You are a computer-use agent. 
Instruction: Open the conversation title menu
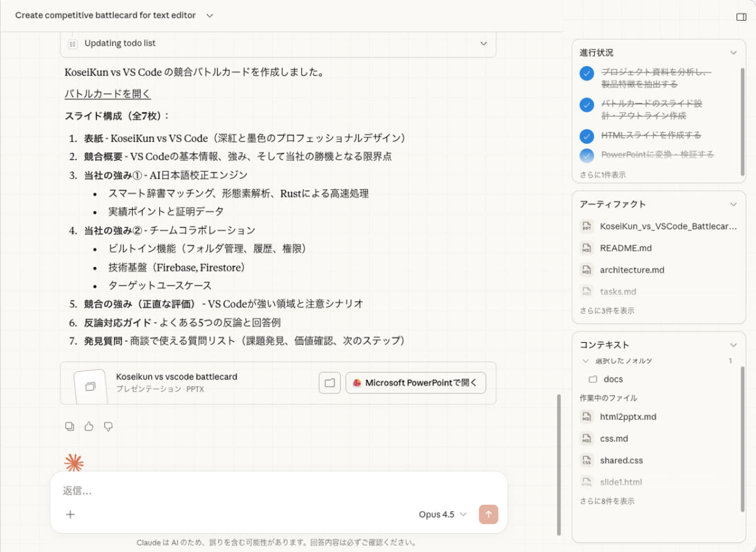coord(209,15)
